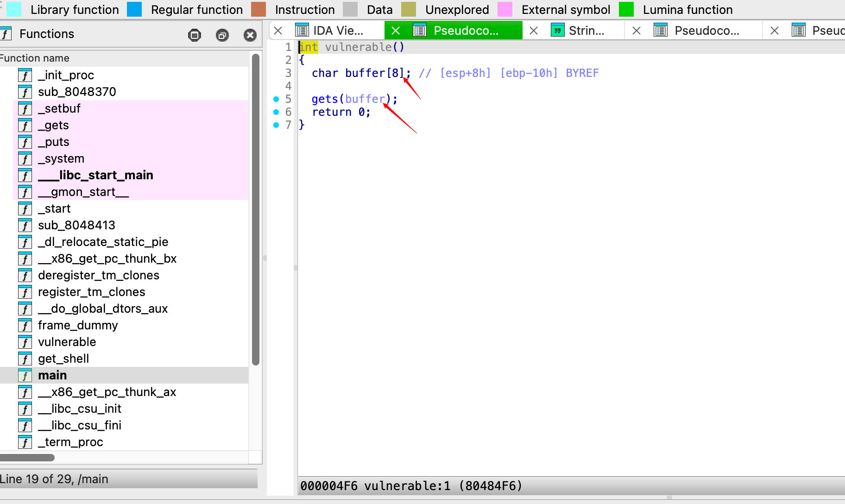Image resolution: width=845 pixels, height=504 pixels.
Task: Click the Strings tab icon
Action: coord(557,31)
